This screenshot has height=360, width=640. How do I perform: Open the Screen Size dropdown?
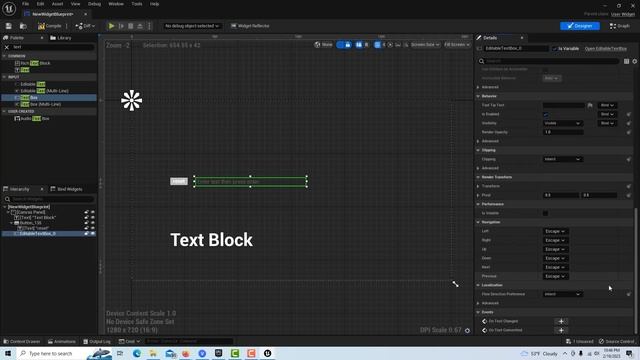[425, 44]
